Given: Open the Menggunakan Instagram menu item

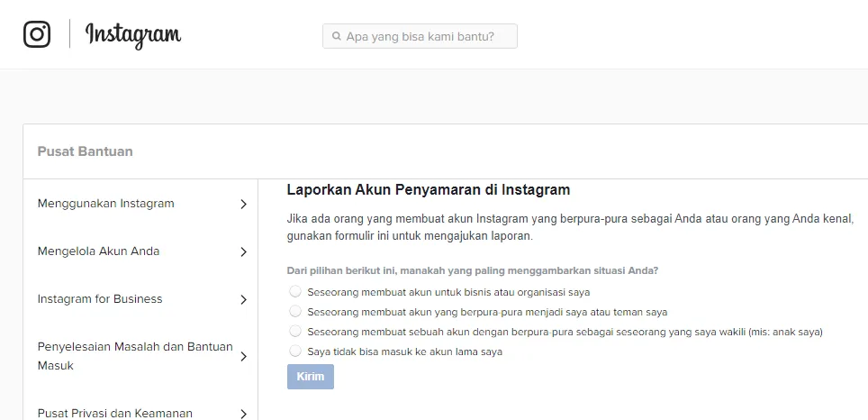Looking at the screenshot, I should point(105,204).
